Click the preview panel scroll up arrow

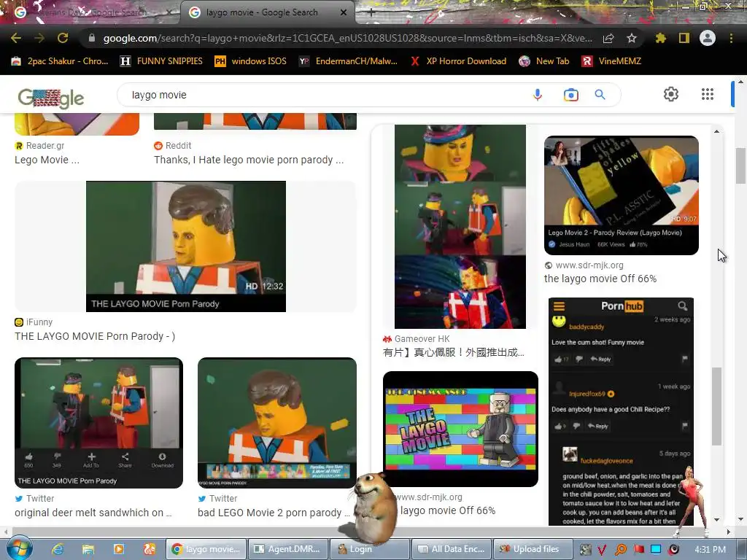(x=717, y=131)
